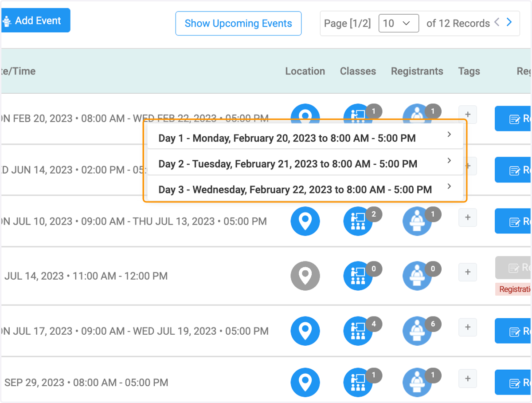Click the Tags column header
The height and width of the screenshot is (403, 532).
coord(469,71)
